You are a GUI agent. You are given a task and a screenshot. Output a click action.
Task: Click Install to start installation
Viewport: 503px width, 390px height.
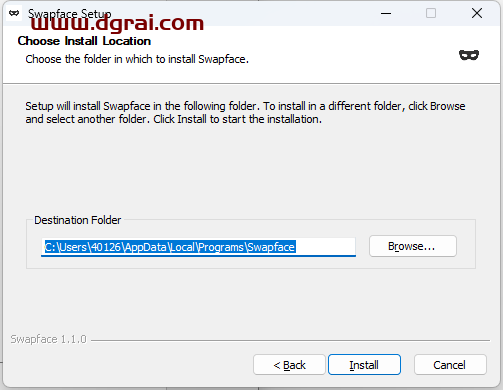click(364, 365)
